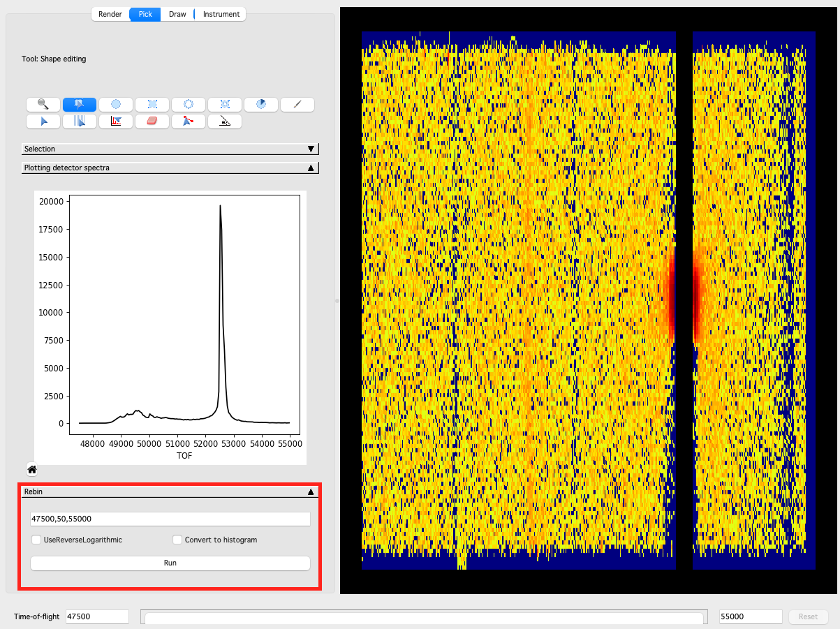This screenshot has height=629, width=840.
Task: Enable the UseReverseLogarithmic checkbox
Action: [x=36, y=540]
